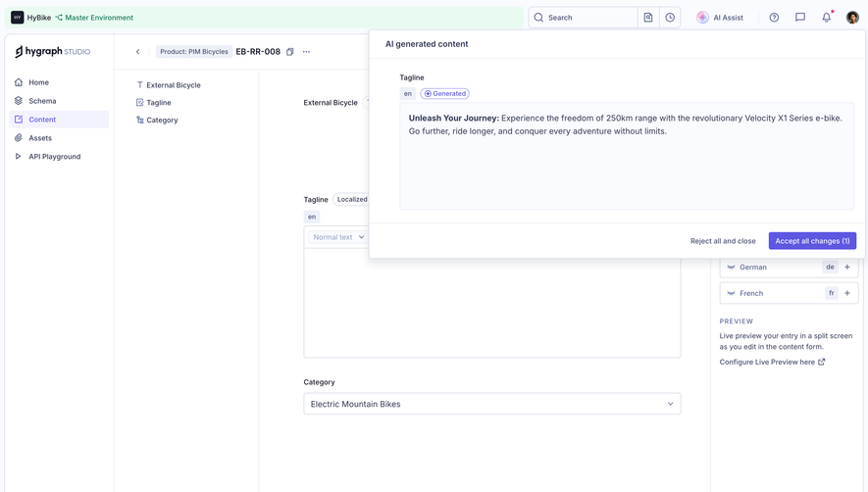Open the help question mark icon
The height and width of the screenshot is (492, 868).
pyautogui.click(x=774, y=18)
